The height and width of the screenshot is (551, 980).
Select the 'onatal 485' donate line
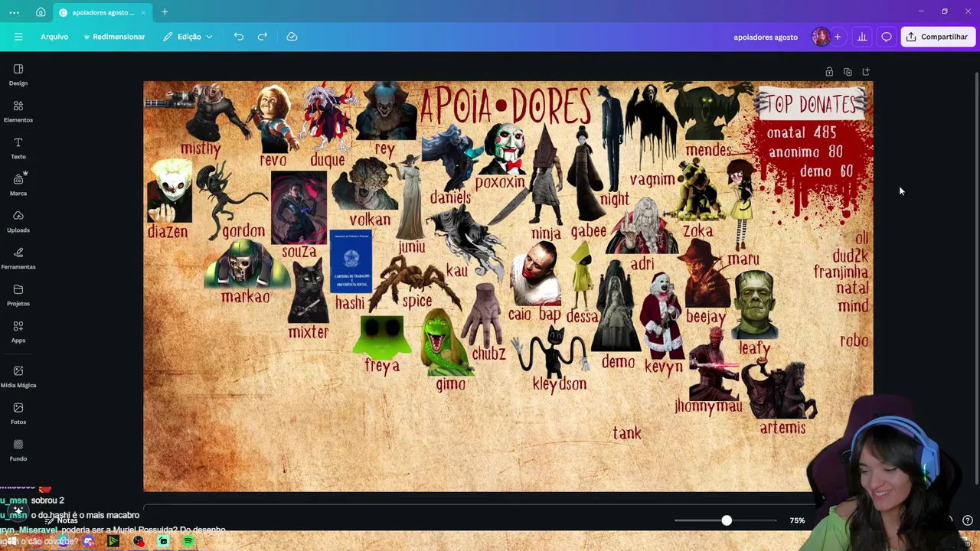click(802, 132)
